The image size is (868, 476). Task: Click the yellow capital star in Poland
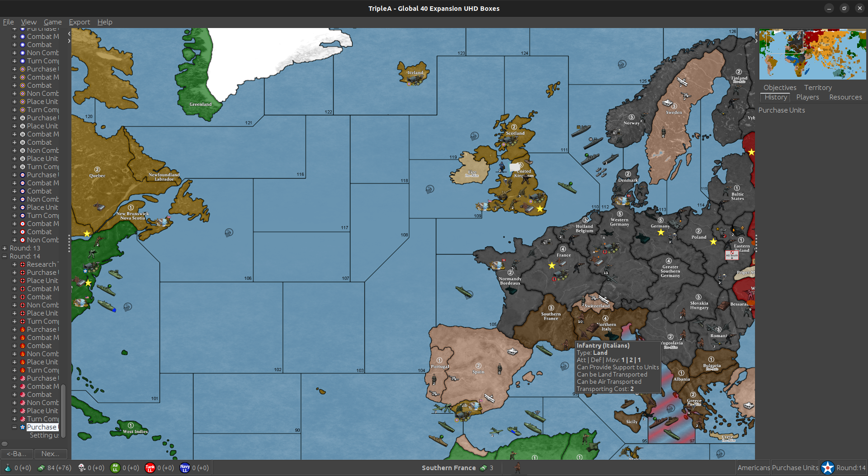pos(713,242)
